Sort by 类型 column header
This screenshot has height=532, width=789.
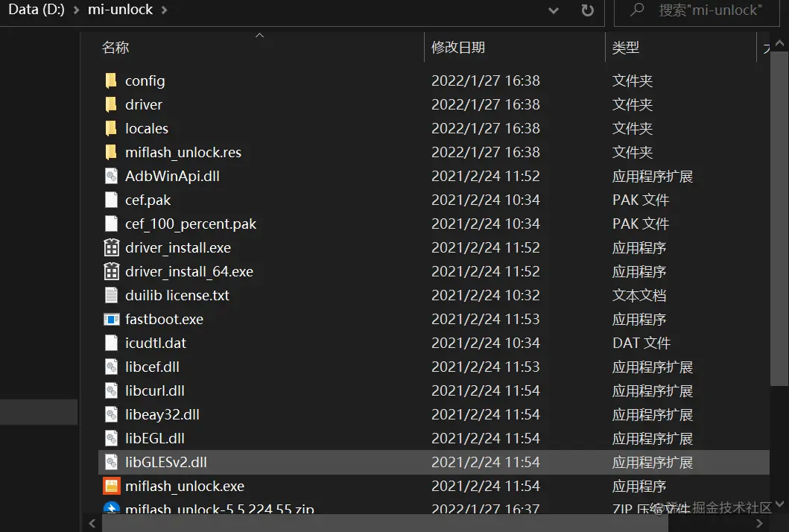point(626,47)
